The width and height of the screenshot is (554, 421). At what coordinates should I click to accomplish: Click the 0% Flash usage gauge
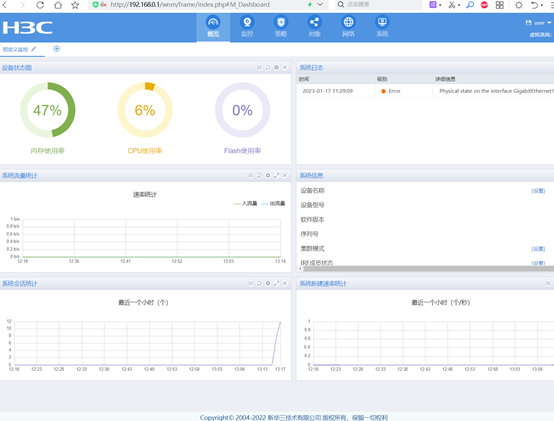tap(242, 110)
